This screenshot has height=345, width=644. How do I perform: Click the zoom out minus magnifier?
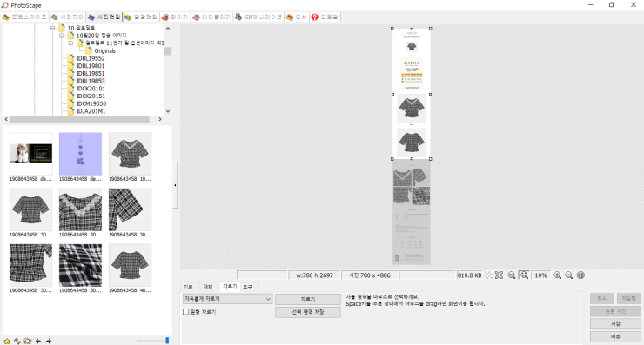(x=569, y=275)
